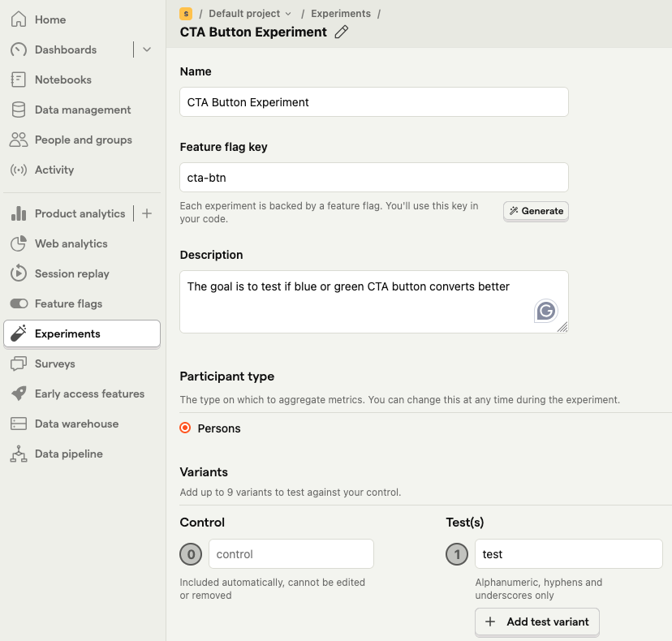
Task: Open Notebooks from the sidebar
Action: pos(62,80)
